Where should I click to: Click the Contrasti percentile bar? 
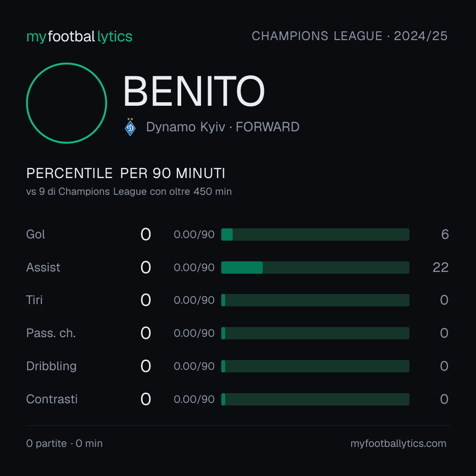tap(315, 399)
